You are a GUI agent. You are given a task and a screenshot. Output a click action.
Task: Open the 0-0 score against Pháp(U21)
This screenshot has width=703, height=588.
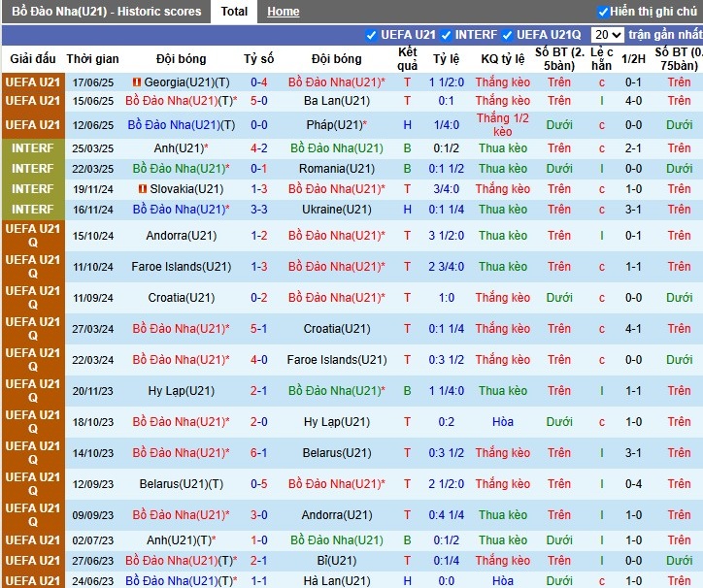pos(258,125)
